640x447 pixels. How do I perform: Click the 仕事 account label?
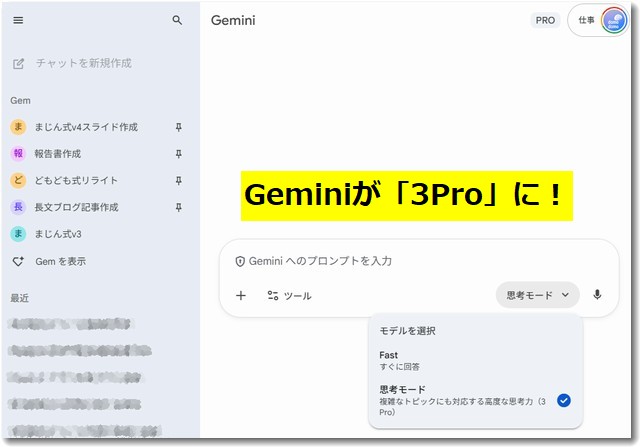586,20
